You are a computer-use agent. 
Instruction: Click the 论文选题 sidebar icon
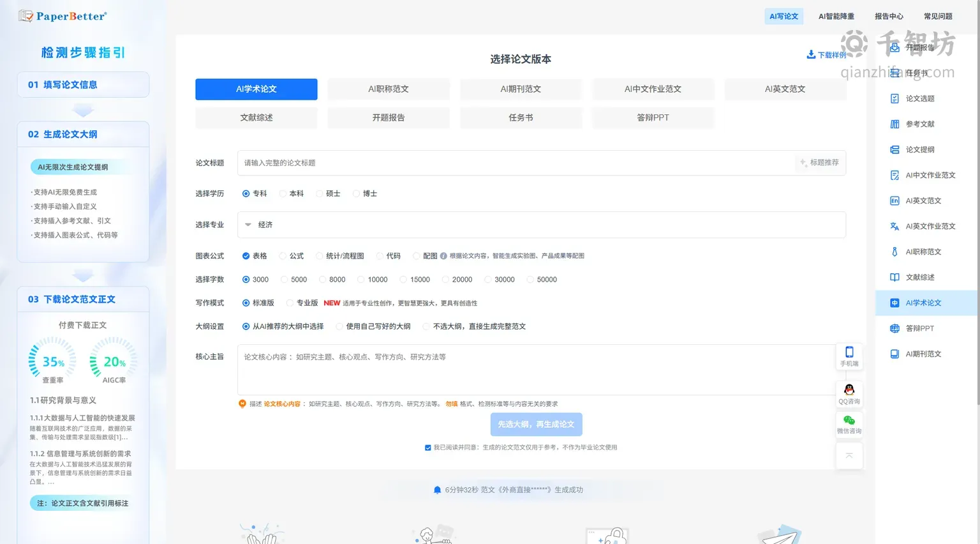tap(895, 98)
